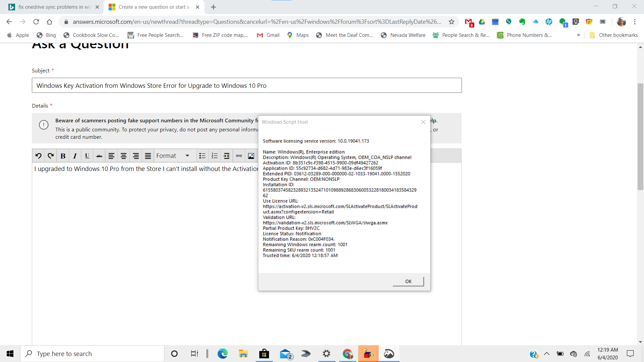The height and width of the screenshot is (362, 644).
Task: Open the Gmail bookmark
Action: tap(268, 35)
